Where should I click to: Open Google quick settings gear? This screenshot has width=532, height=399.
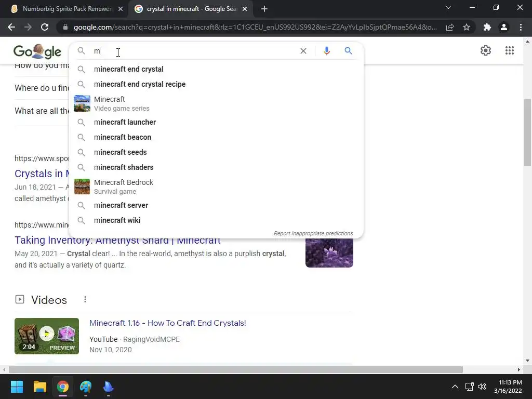click(486, 50)
